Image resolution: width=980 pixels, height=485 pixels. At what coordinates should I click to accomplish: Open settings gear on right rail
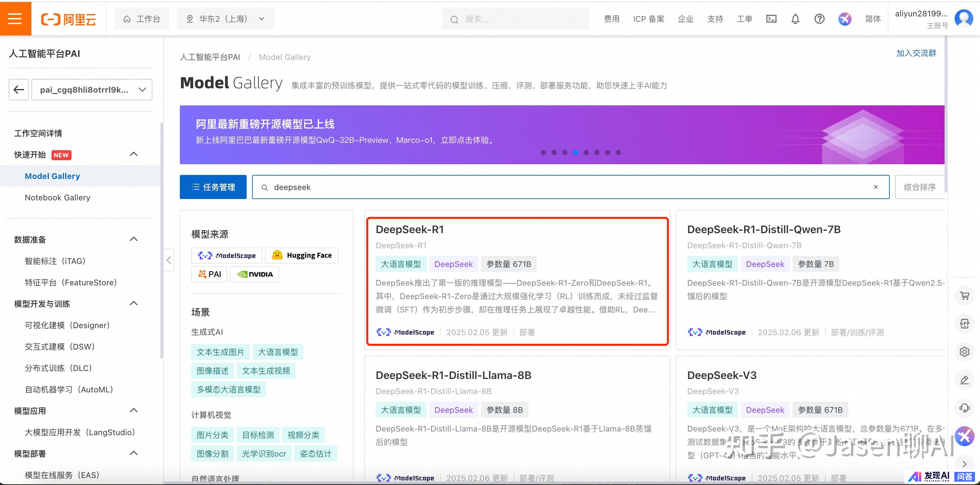964,352
